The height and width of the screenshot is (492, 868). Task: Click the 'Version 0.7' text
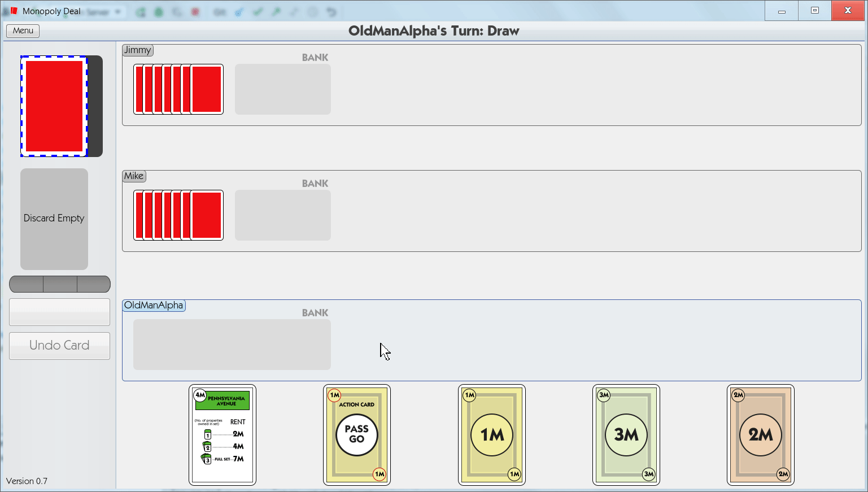coord(27,481)
